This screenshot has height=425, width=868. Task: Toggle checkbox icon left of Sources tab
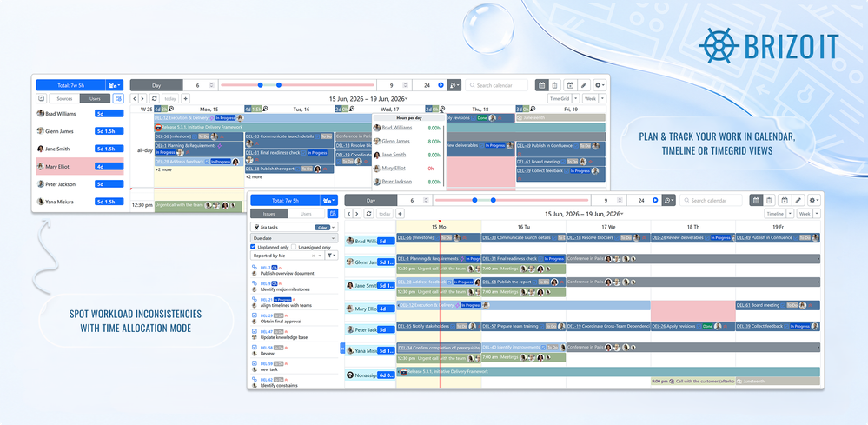(41, 98)
